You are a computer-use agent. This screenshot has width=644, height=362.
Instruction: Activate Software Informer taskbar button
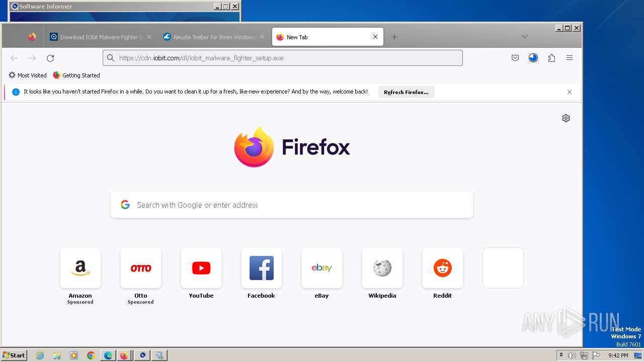pos(142,355)
